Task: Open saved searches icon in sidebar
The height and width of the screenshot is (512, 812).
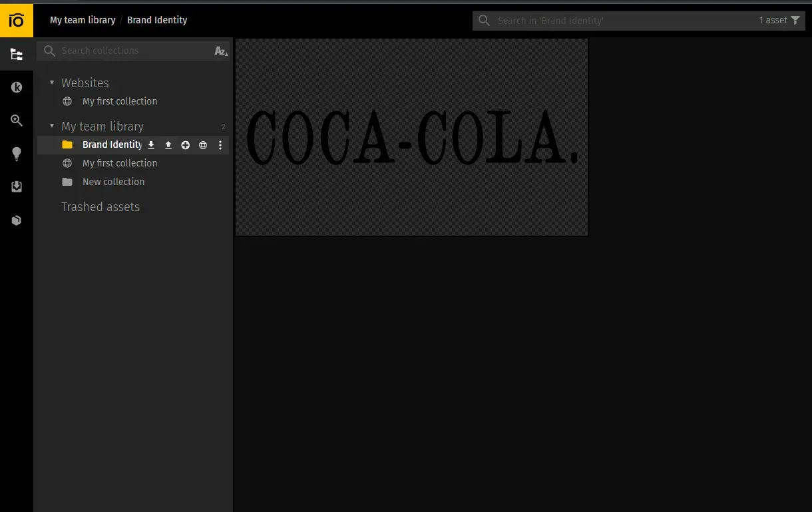Action: [x=17, y=121]
